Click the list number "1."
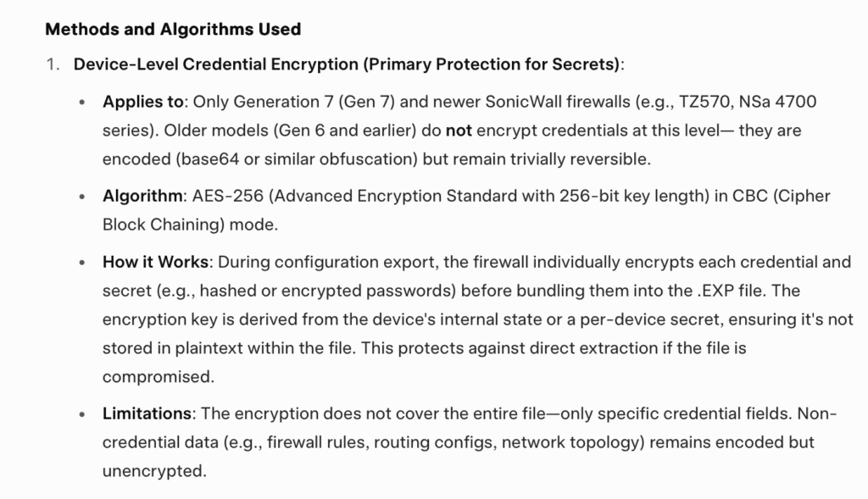 click(53, 65)
